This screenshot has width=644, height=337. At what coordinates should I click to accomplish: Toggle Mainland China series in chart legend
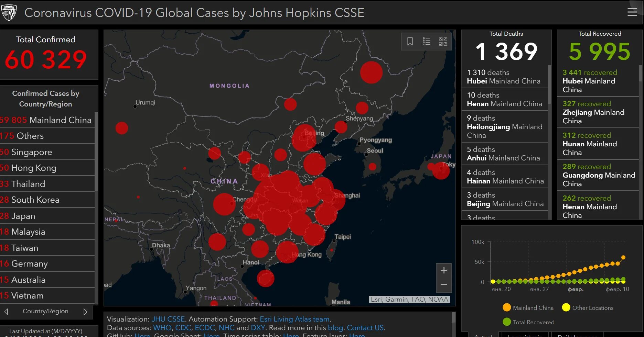click(x=528, y=307)
